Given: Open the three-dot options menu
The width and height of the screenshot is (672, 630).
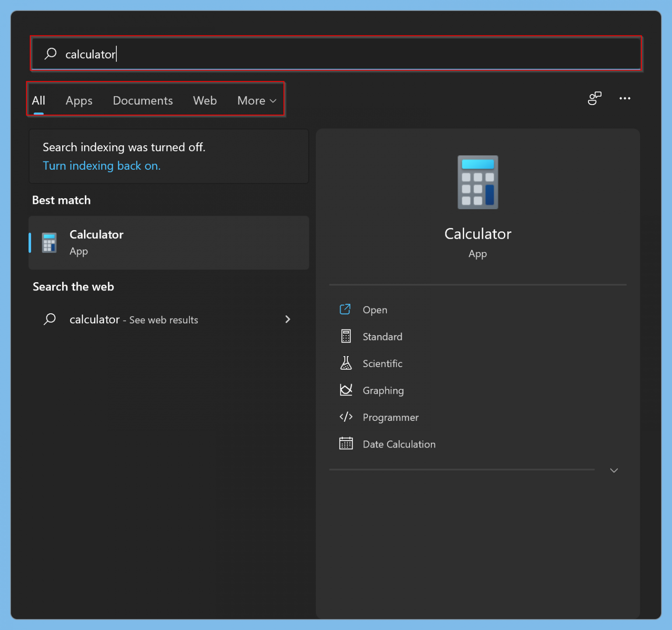Looking at the screenshot, I should point(625,98).
